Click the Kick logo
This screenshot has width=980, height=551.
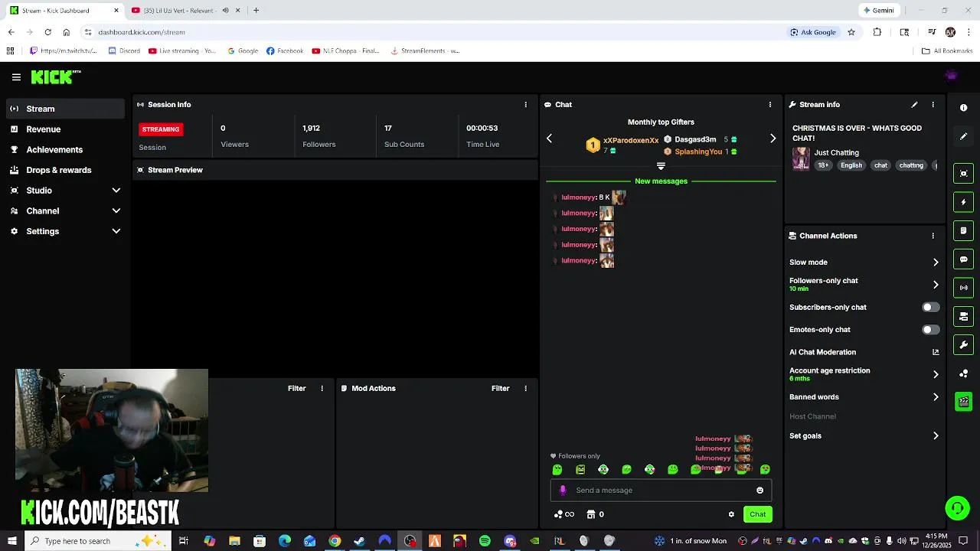pos(55,77)
